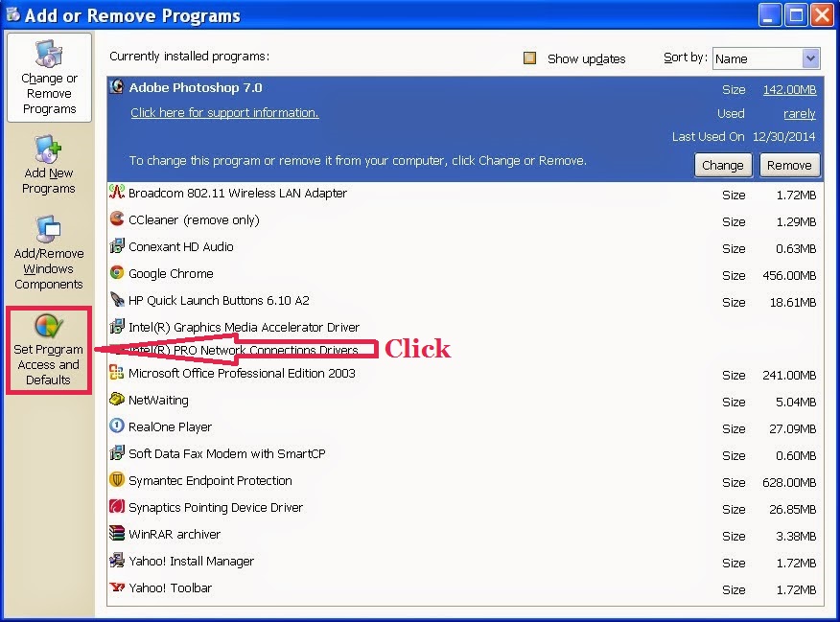Close the Add or Remove Programs window

coord(823,15)
